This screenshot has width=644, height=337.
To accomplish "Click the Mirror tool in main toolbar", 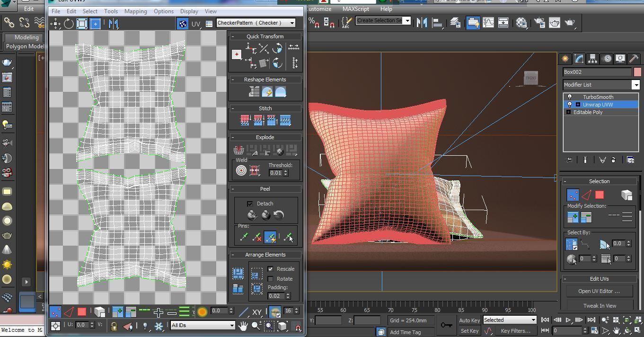I will (422, 22).
